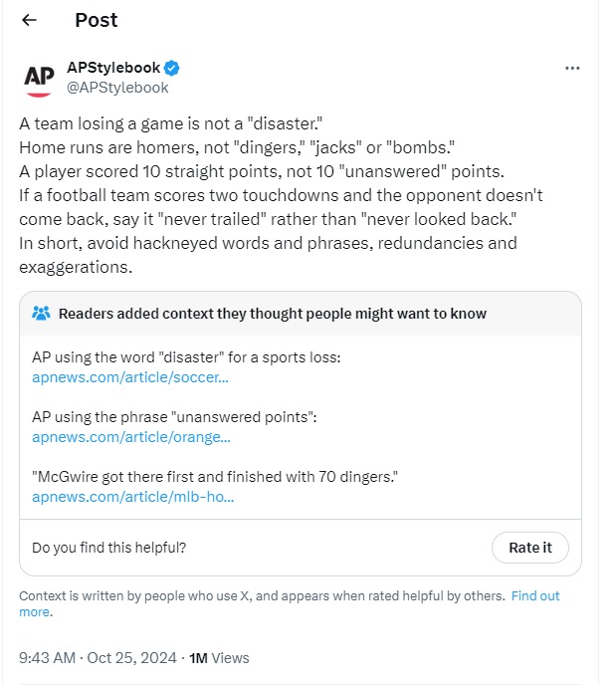
Task: Click the 9:43 AM Oct 25 timestamp
Action: click(x=98, y=658)
